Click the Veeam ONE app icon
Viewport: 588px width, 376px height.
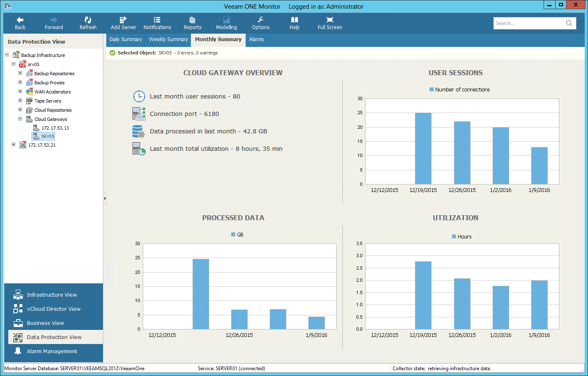click(x=7, y=6)
